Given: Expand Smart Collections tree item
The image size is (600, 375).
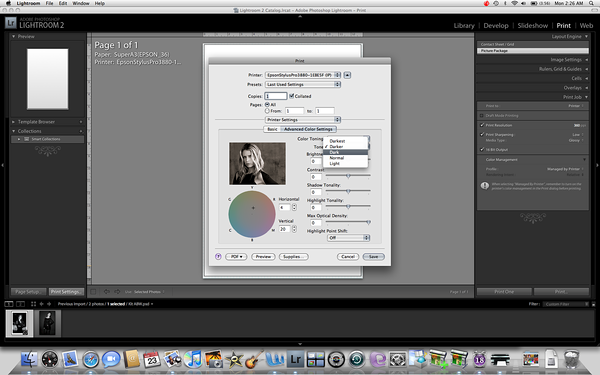Looking at the screenshot, I should tap(19, 139).
